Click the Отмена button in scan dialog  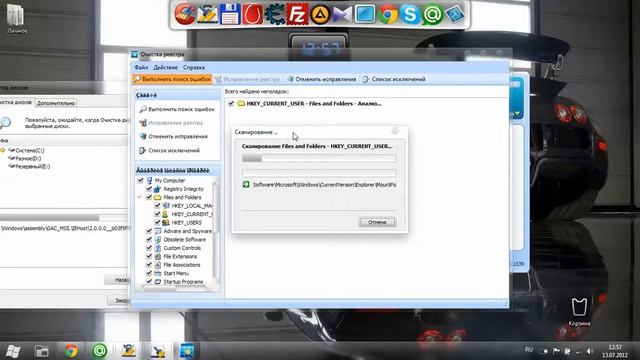[x=377, y=222]
